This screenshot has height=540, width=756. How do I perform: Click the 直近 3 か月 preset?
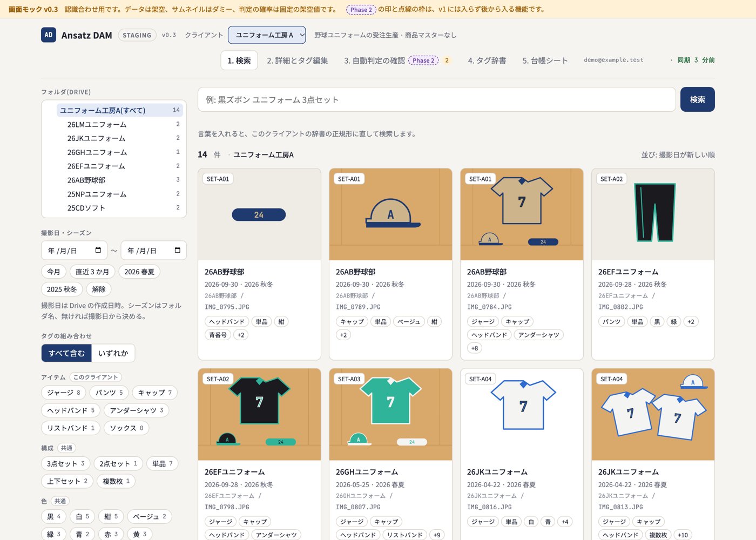[x=92, y=272]
